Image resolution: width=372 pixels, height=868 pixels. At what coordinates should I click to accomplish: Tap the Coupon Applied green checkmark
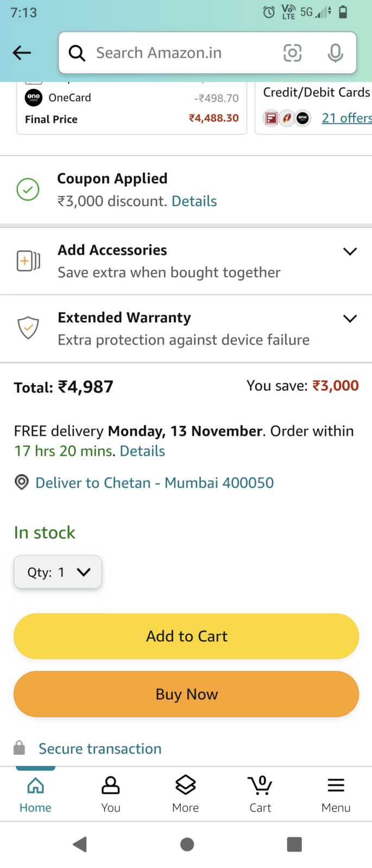(28, 189)
